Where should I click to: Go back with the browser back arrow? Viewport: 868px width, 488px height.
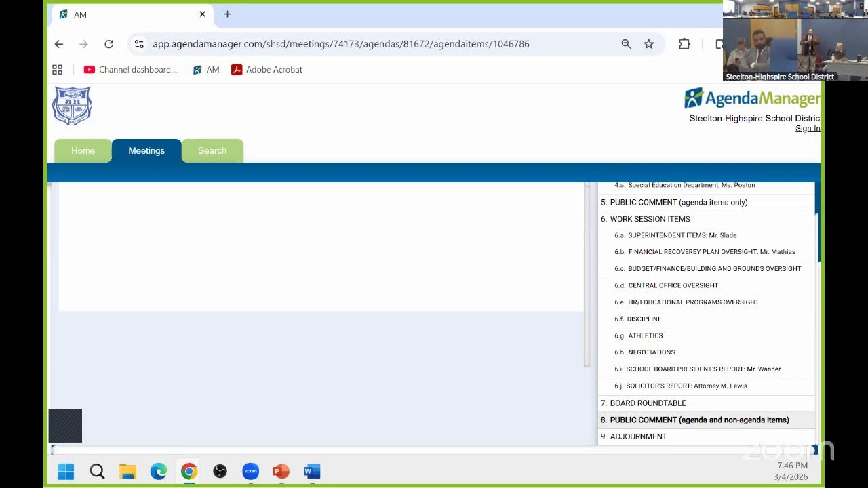point(59,44)
